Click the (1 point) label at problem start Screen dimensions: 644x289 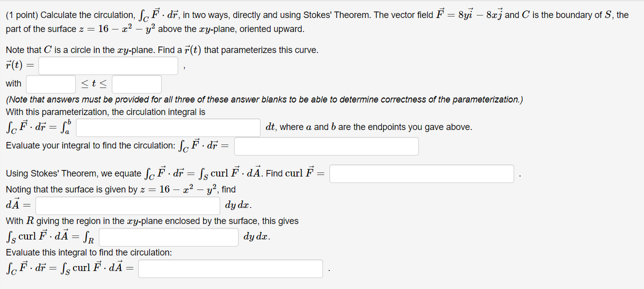(20, 14)
